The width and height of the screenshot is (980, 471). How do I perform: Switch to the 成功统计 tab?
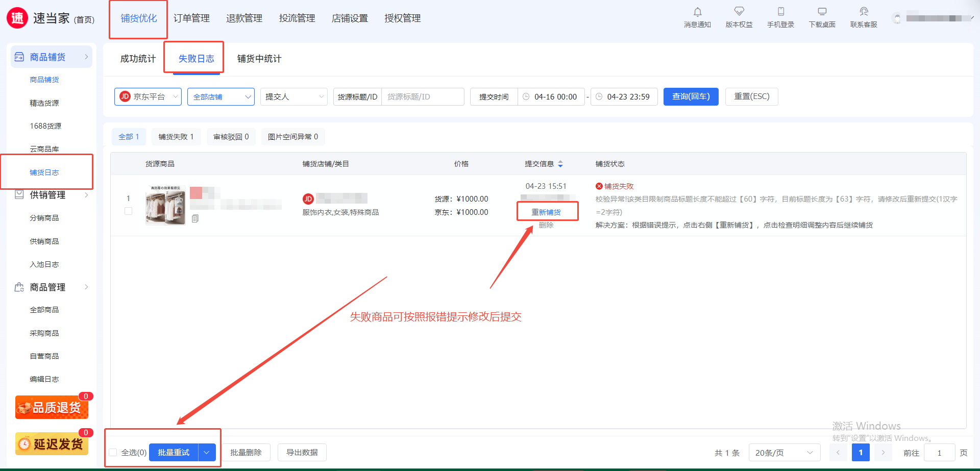click(x=138, y=59)
